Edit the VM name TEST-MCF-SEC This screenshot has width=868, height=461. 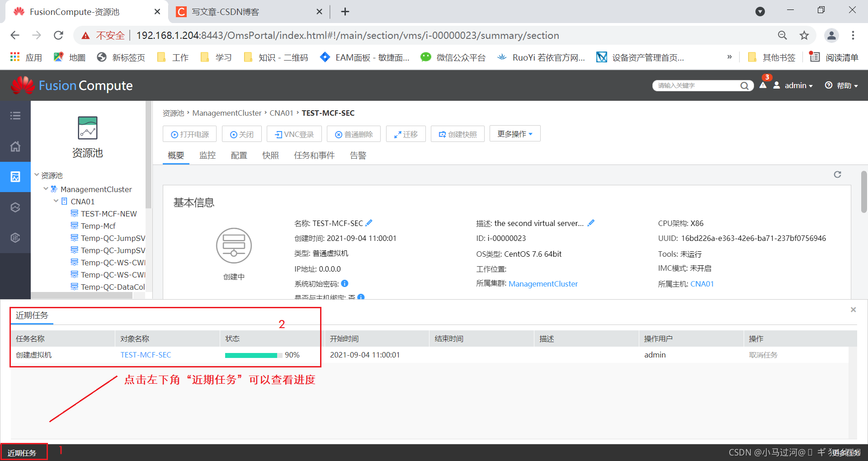click(x=369, y=222)
